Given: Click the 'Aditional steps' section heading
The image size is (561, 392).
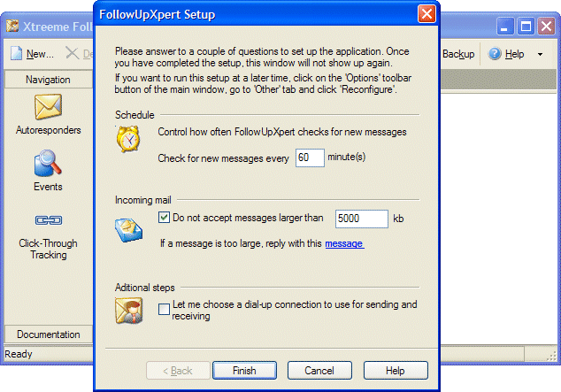Looking at the screenshot, I should (145, 288).
